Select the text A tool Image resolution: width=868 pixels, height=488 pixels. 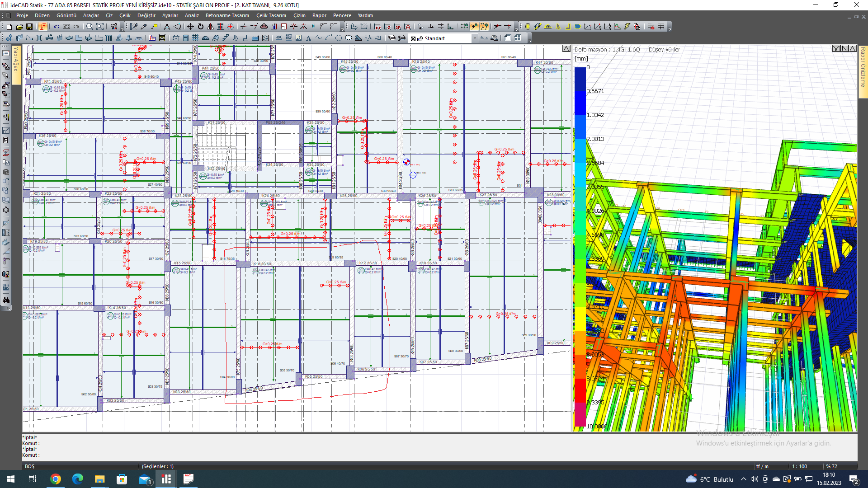pyautogui.click(x=309, y=38)
